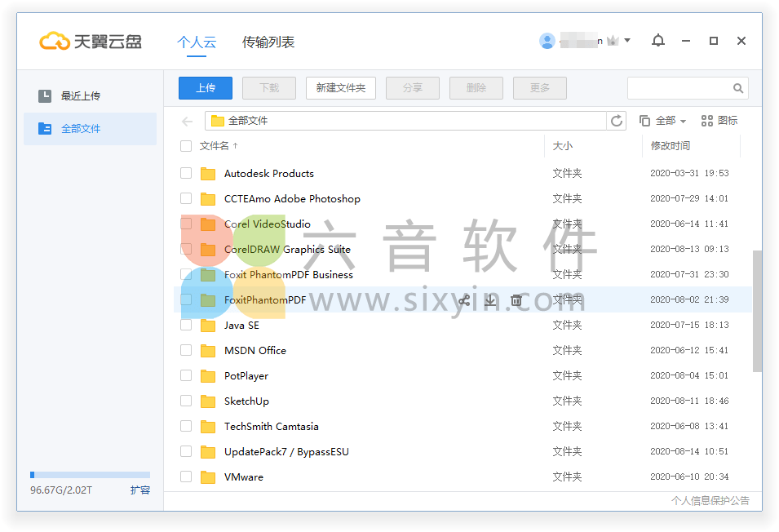Tick the checkbox for Java SE
Viewport: 779px width, 532px height.
point(186,325)
